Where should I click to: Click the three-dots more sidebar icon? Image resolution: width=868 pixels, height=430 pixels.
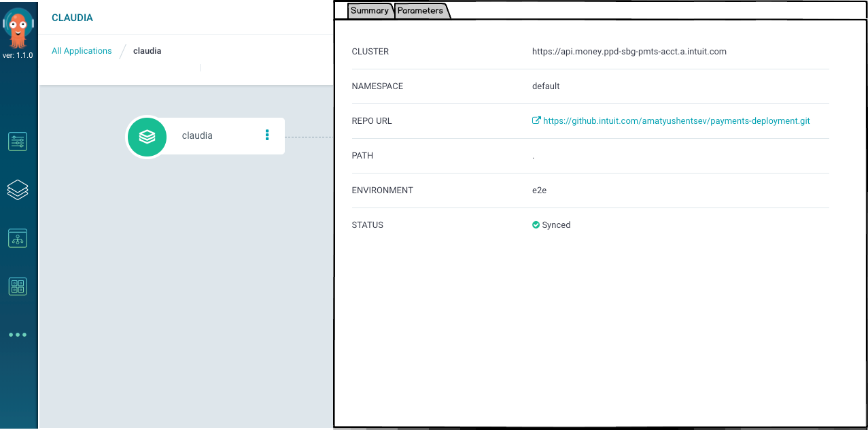coord(18,335)
